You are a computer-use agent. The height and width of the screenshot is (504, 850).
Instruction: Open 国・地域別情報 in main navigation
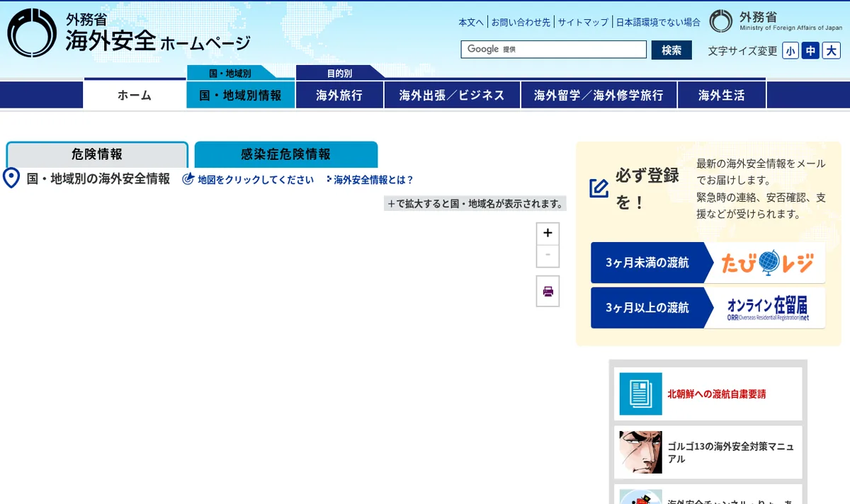pos(241,95)
